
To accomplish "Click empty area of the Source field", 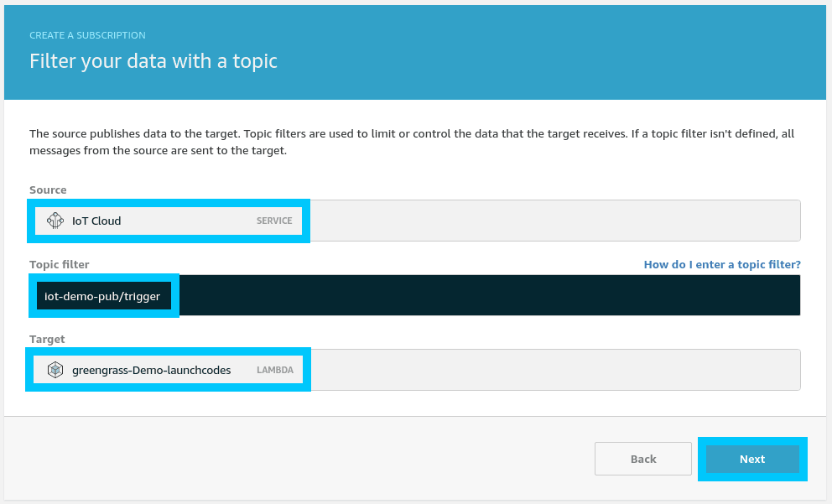I will [x=554, y=221].
